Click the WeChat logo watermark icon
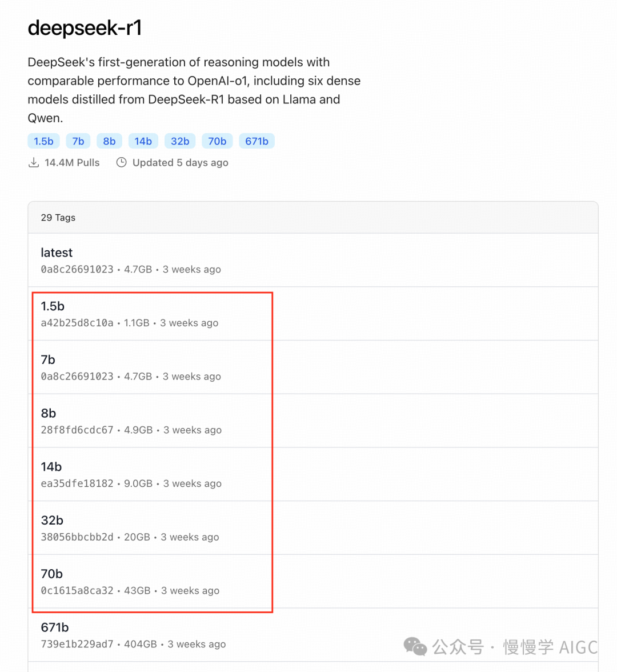The height and width of the screenshot is (672, 617). 415,646
